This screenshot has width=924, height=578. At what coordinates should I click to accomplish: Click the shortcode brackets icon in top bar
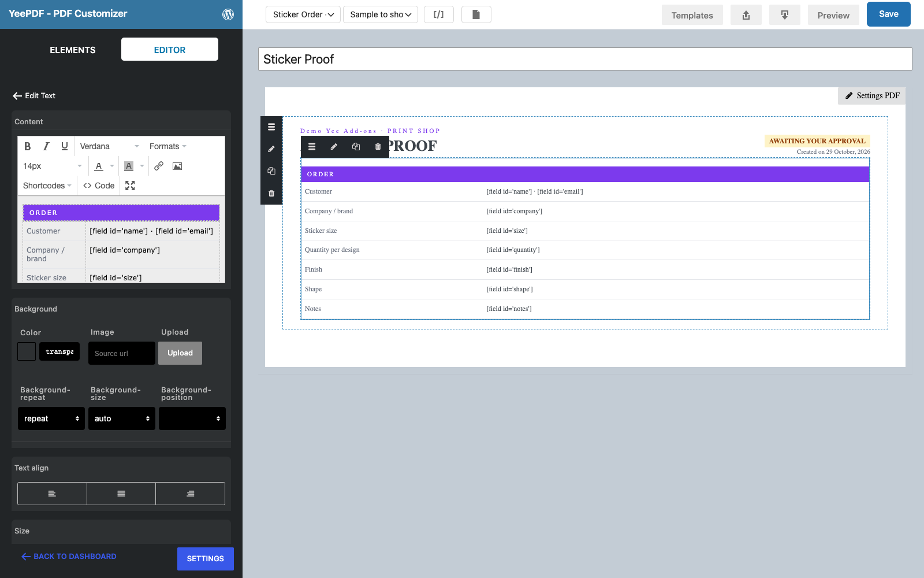(x=439, y=14)
